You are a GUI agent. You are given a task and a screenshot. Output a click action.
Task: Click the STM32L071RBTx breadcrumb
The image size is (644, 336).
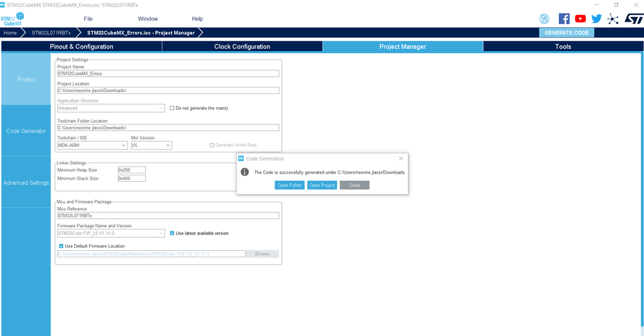(x=52, y=33)
